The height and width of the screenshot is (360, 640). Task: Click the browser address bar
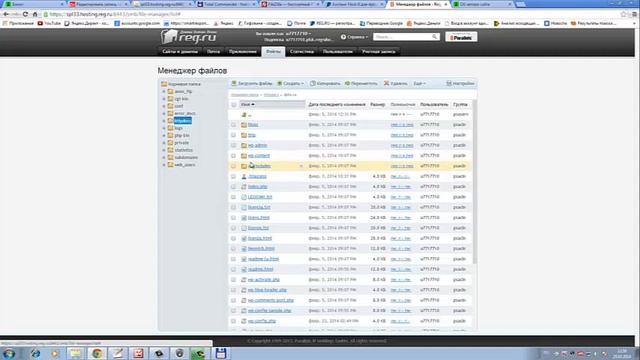[x=331, y=14]
